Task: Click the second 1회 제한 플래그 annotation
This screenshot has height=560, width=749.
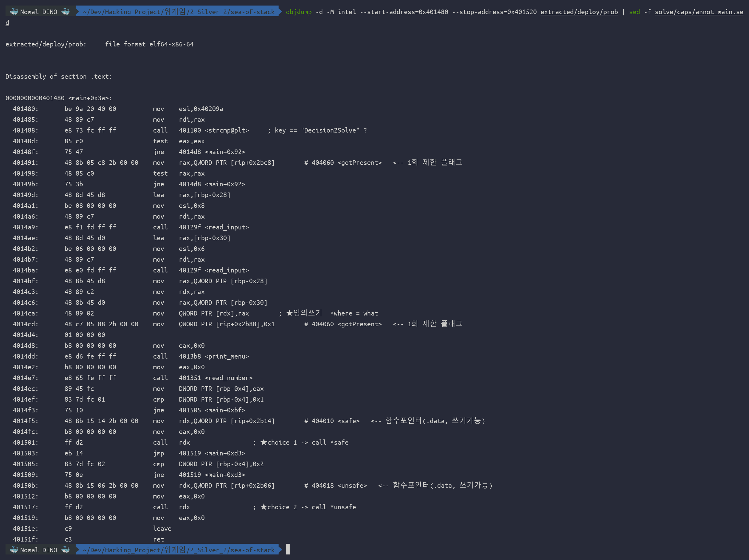Action: (x=435, y=324)
